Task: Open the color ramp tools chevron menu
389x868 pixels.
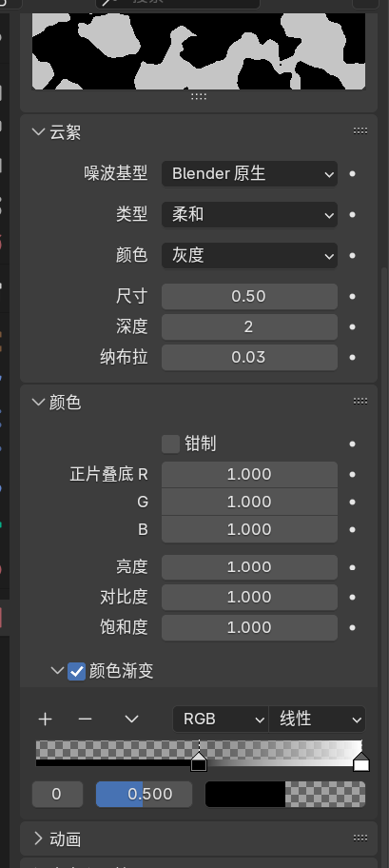Action: click(x=131, y=720)
